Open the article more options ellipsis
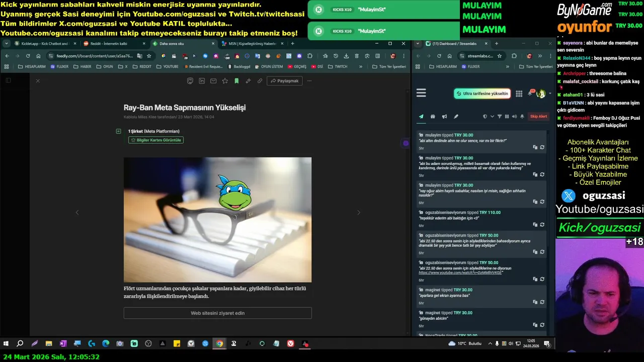Viewport: 644px width, 362px height. (309, 80)
